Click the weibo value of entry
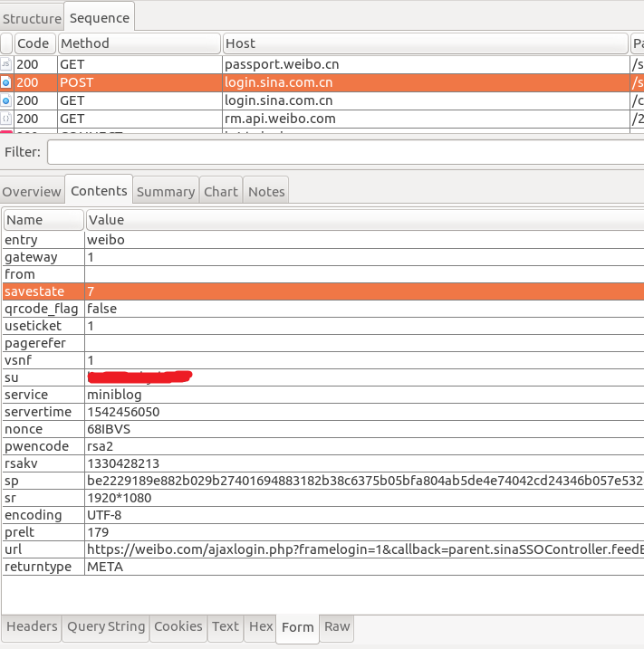The width and height of the screenshot is (644, 649). coord(106,240)
